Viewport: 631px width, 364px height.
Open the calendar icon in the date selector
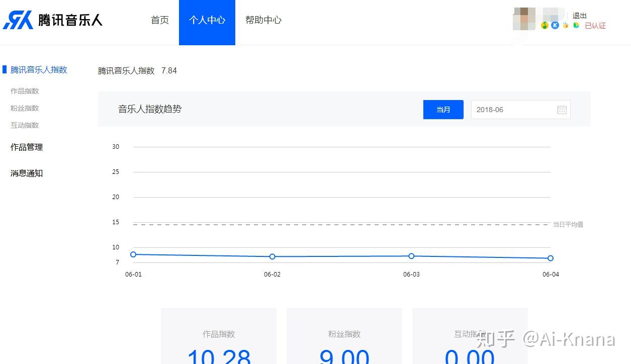pos(562,109)
